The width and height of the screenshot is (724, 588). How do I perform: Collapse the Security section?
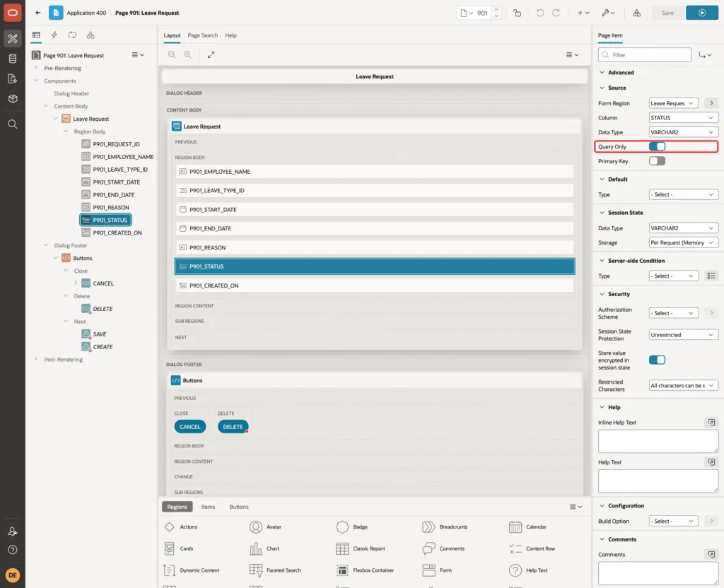(x=602, y=294)
